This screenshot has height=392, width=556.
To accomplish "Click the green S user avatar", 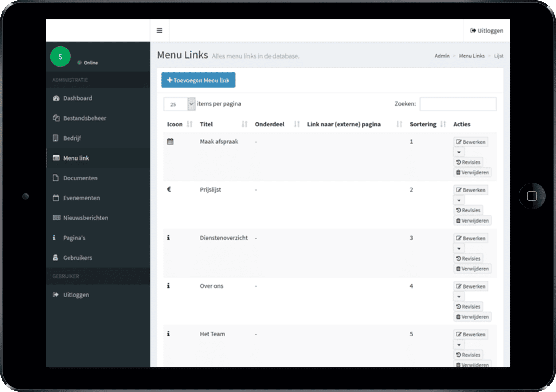I will click(60, 56).
